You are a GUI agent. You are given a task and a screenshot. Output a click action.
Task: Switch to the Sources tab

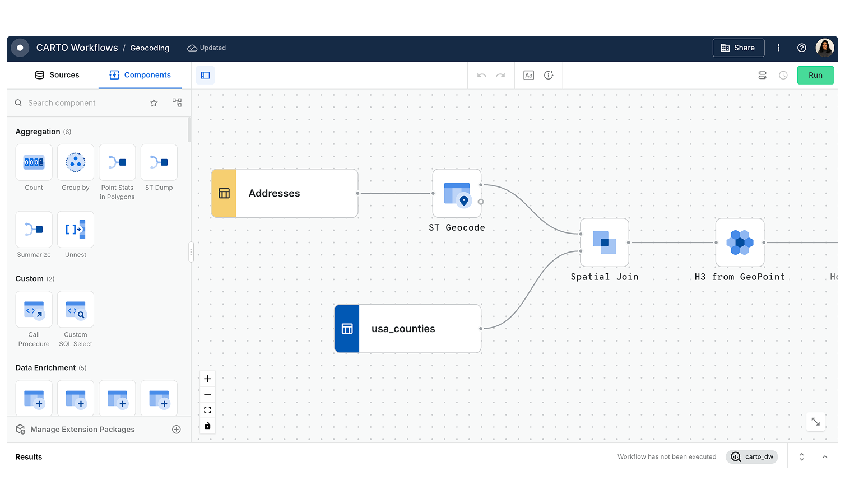click(x=57, y=75)
